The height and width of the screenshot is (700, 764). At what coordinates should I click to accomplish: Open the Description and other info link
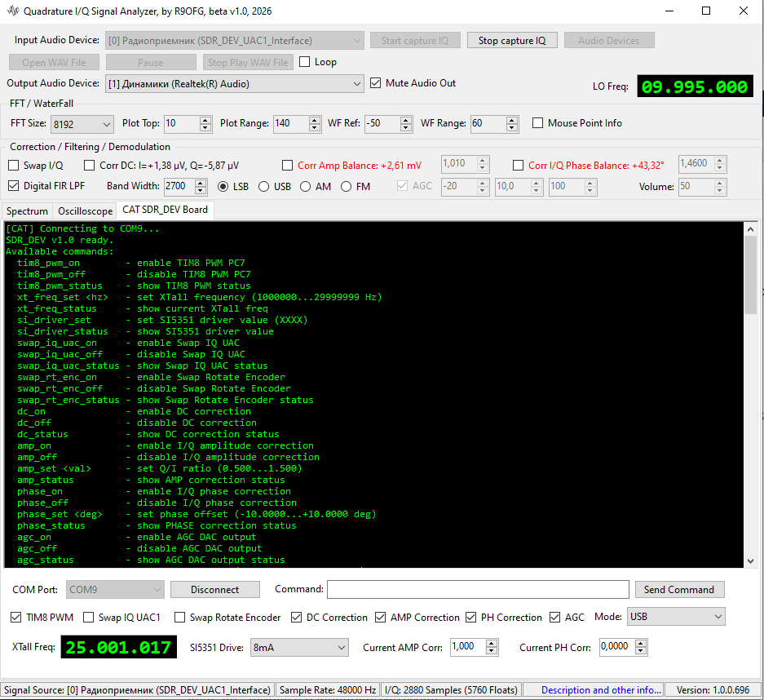[x=600, y=690]
